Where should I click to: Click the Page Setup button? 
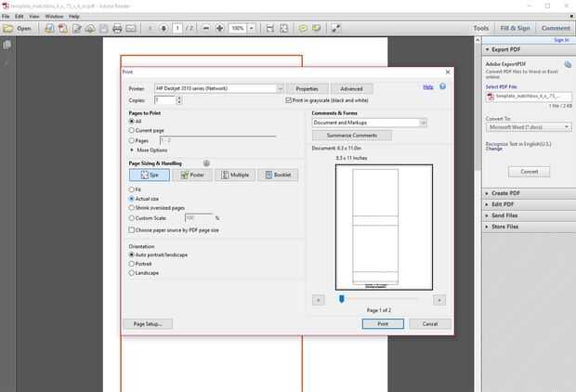148,324
